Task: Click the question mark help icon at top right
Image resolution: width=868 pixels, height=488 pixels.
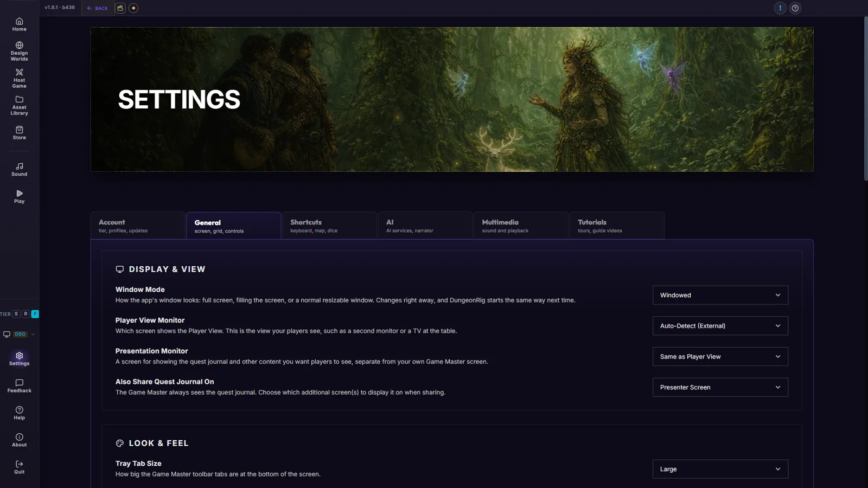Action: [x=795, y=8]
